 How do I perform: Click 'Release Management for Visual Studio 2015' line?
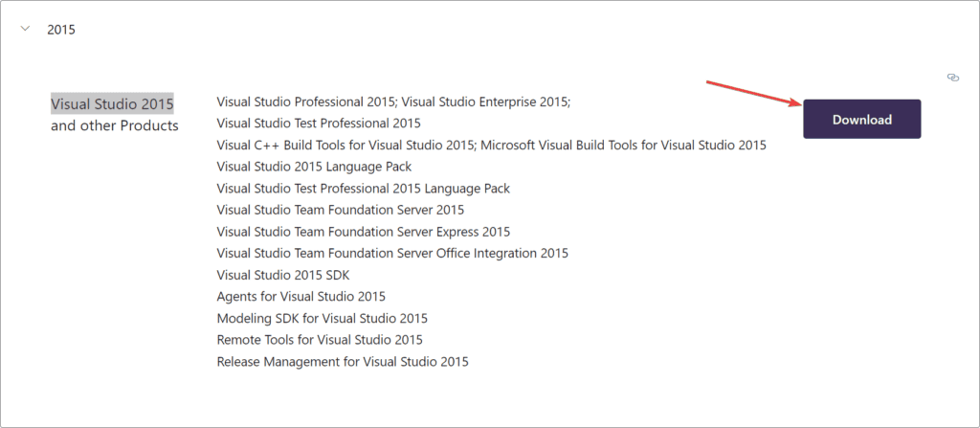[x=343, y=362]
